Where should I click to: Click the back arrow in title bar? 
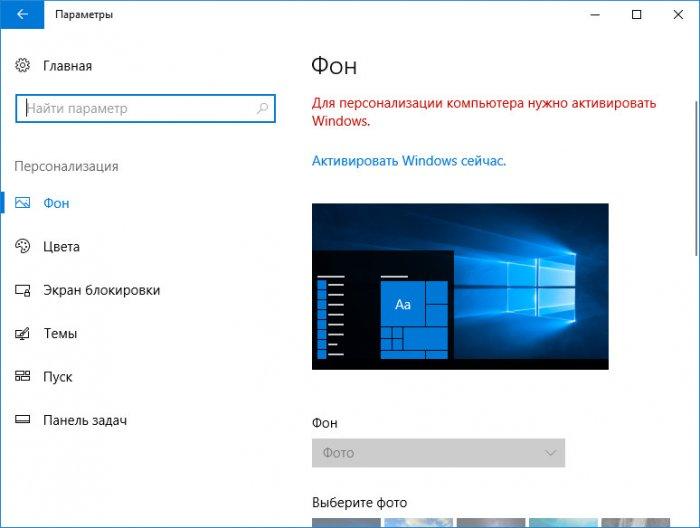click(x=22, y=14)
